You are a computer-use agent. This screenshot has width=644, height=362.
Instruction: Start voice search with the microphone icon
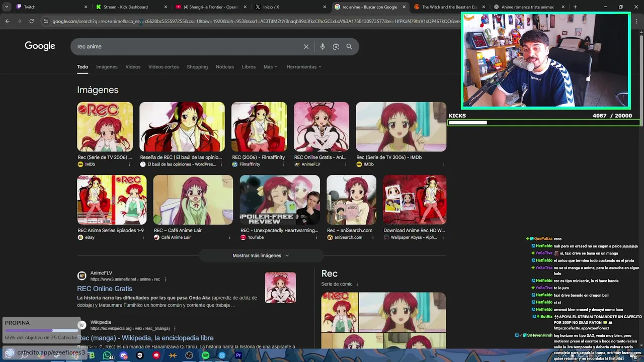click(323, 47)
